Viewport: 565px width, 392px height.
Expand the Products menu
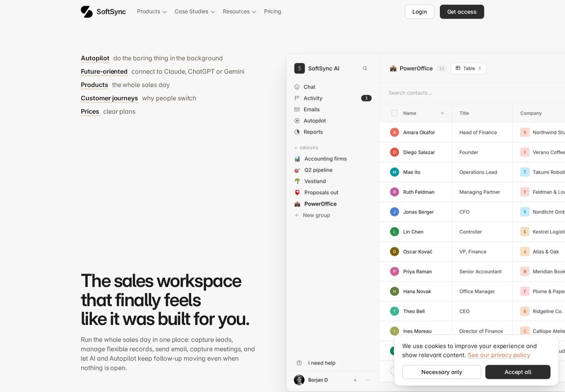tap(152, 12)
